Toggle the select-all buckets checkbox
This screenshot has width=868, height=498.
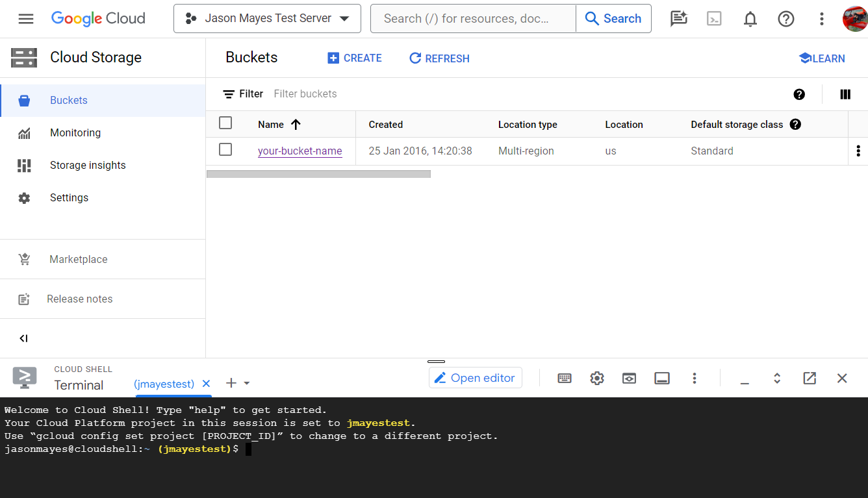pos(225,123)
